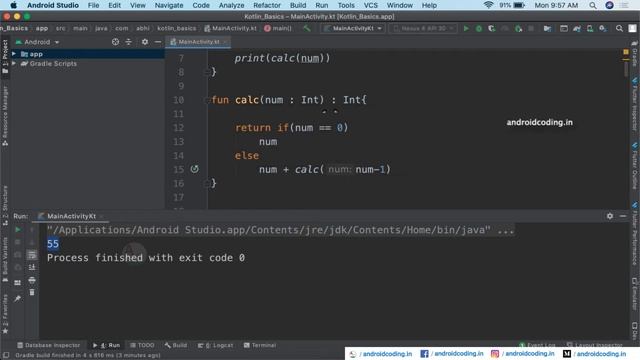
Task: Open Run panel settings gear
Action: pyautogui.click(x=610, y=216)
